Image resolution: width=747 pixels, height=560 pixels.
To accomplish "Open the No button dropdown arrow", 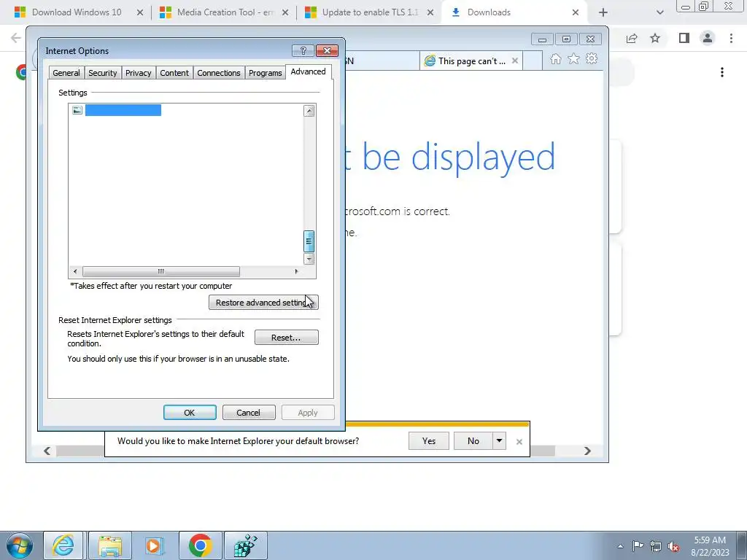I will tap(499, 440).
